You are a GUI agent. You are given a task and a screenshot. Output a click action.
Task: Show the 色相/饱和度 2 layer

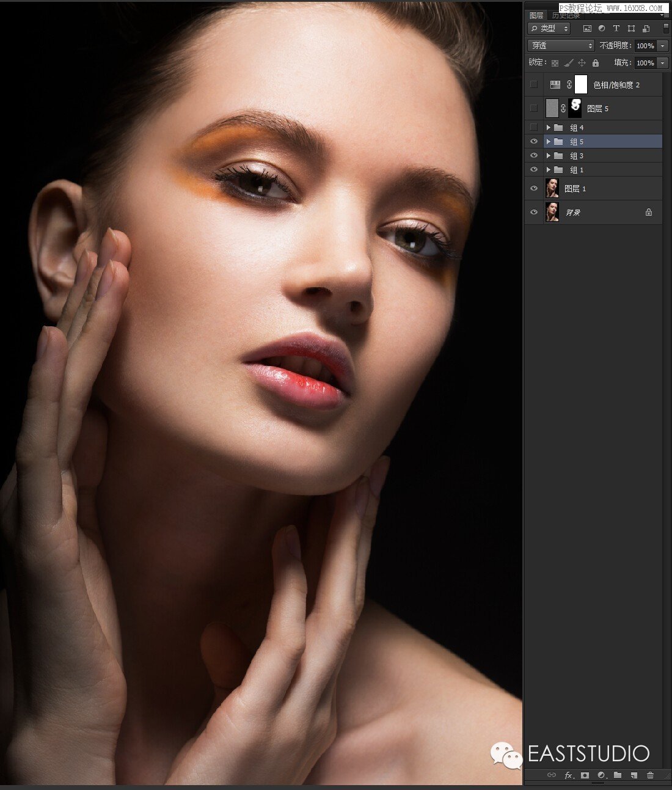(534, 84)
